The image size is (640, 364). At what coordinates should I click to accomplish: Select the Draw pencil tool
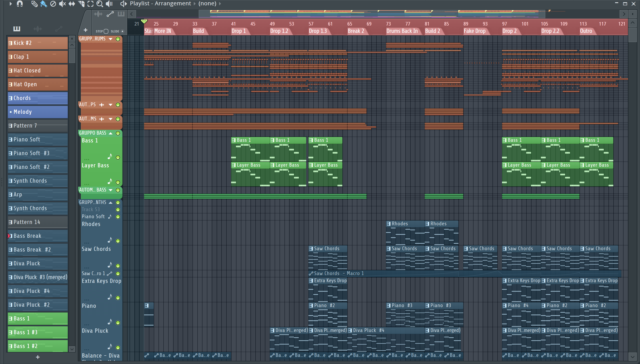tap(34, 4)
